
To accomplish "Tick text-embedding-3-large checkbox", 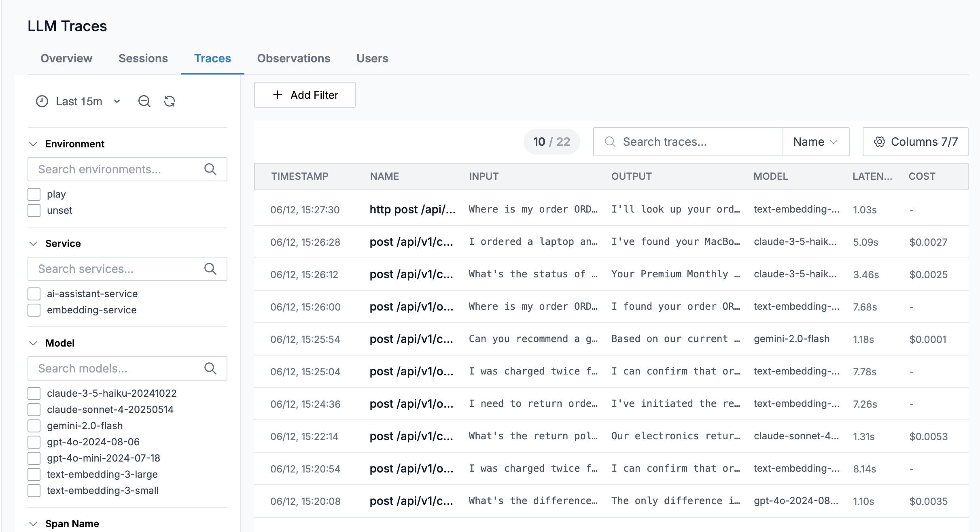I will [34, 475].
